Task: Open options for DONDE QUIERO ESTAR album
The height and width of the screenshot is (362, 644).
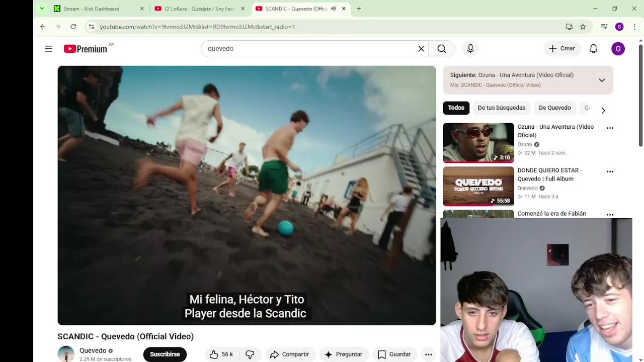Action: pos(610,171)
